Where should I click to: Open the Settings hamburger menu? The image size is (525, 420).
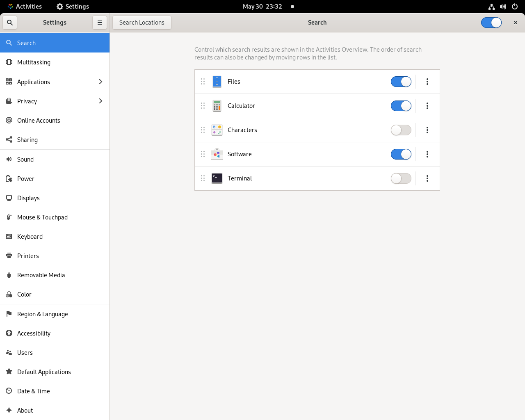pyautogui.click(x=100, y=23)
